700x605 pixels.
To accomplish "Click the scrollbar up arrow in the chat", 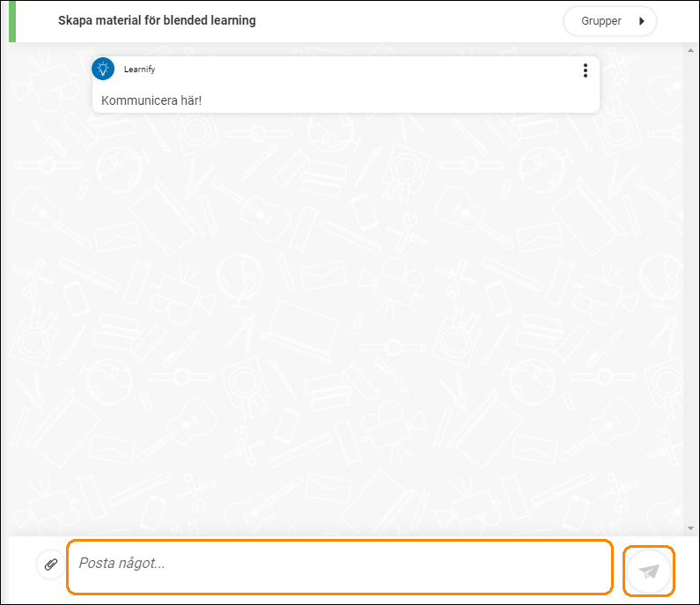I will click(x=690, y=50).
